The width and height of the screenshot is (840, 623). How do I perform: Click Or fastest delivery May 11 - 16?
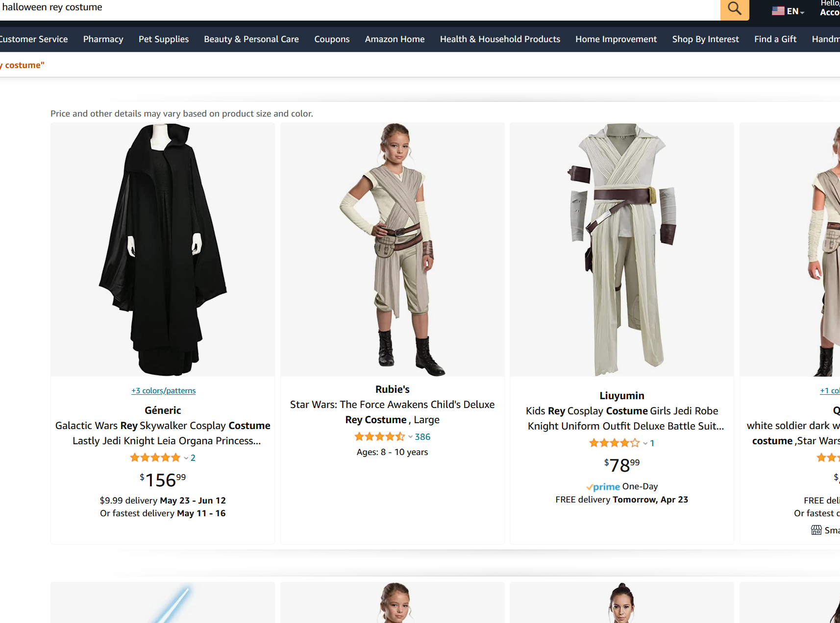pos(163,513)
